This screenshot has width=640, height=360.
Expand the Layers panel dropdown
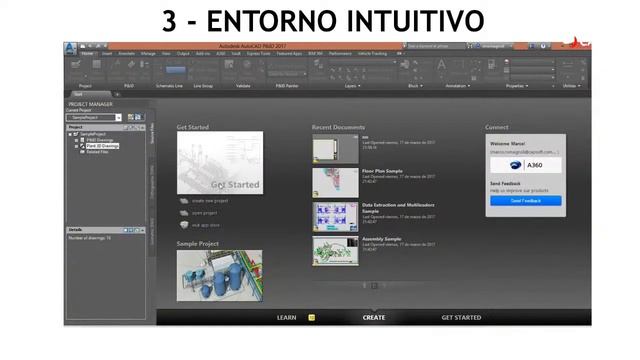(x=353, y=86)
